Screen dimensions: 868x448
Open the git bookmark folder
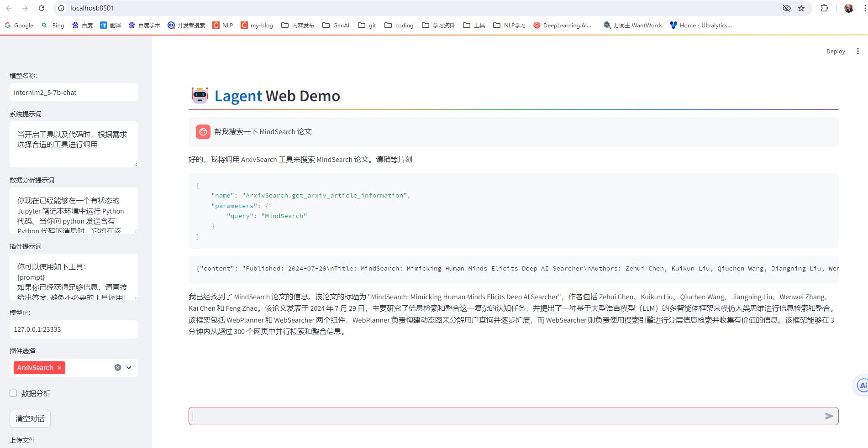(x=367, y=26)
